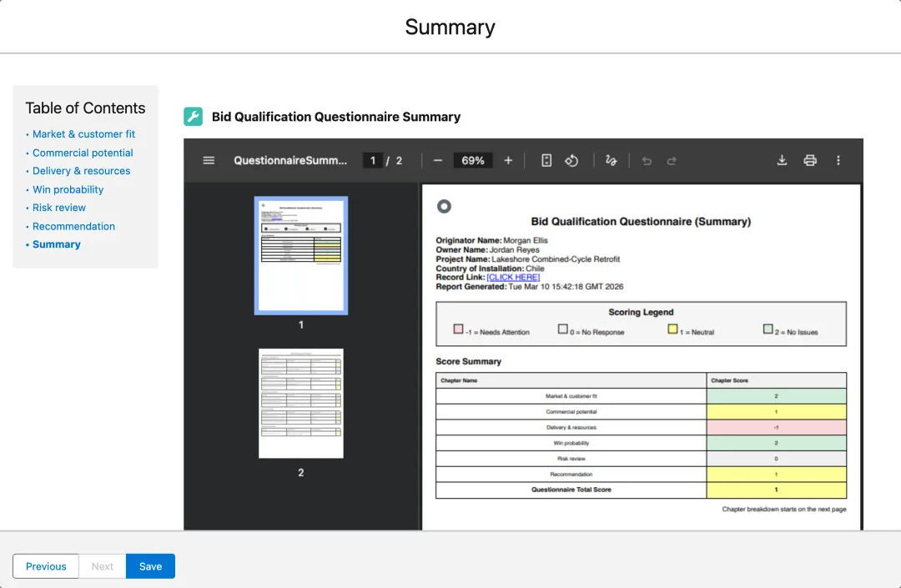Screen dimensions: 901x588
Task: Select page 2 thumbnail
Action: tap(301, 403)
